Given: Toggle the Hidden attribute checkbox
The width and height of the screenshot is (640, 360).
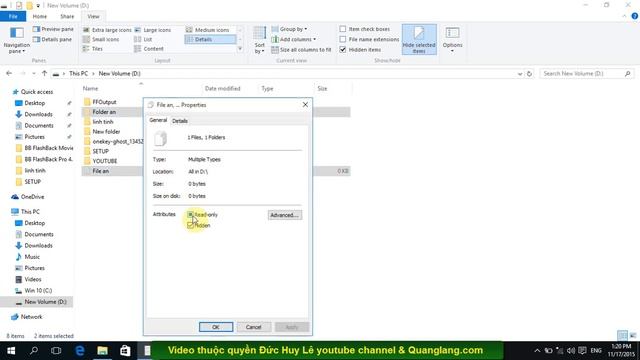Looking at the screenshot, I should 191,225.
